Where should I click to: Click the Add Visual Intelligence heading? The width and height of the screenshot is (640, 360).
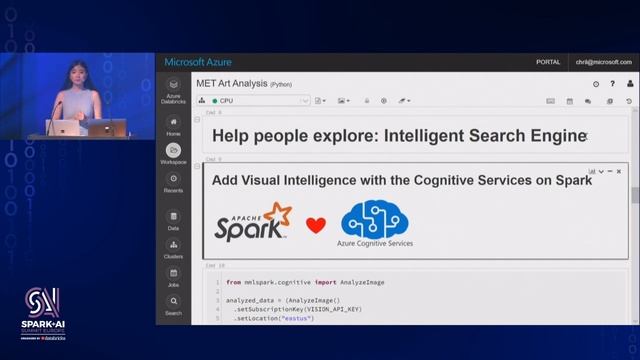click(402, 180)
